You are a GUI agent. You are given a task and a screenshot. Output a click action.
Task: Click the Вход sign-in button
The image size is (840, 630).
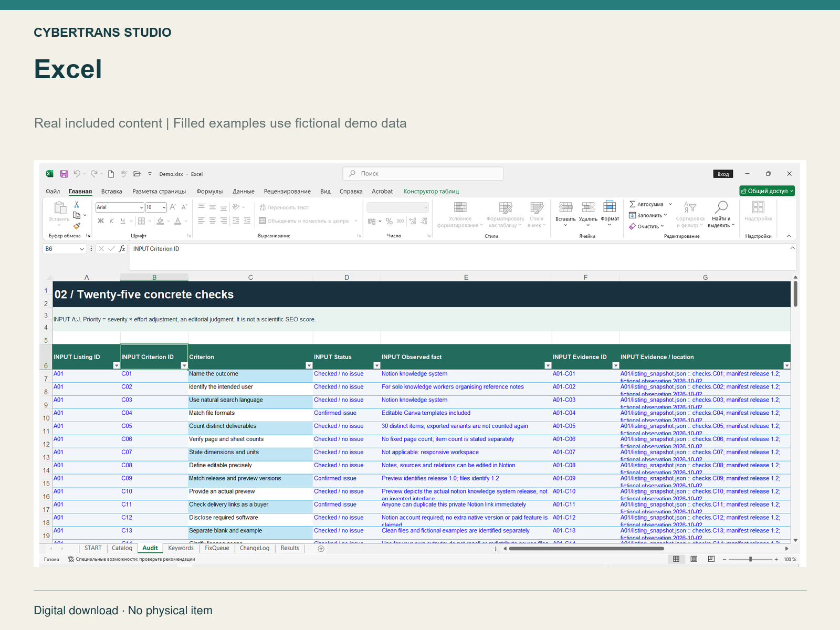[723, 174]
